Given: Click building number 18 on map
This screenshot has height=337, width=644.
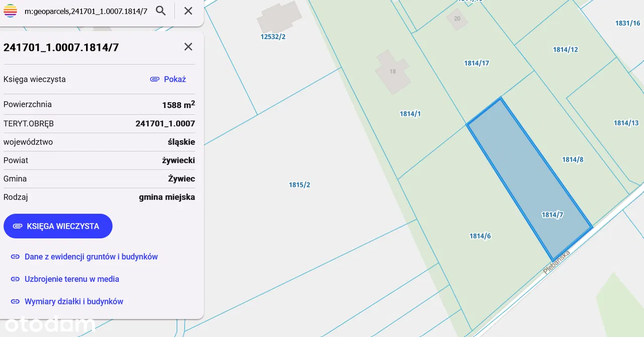Looking at the screenshot, I should (392, 71).
